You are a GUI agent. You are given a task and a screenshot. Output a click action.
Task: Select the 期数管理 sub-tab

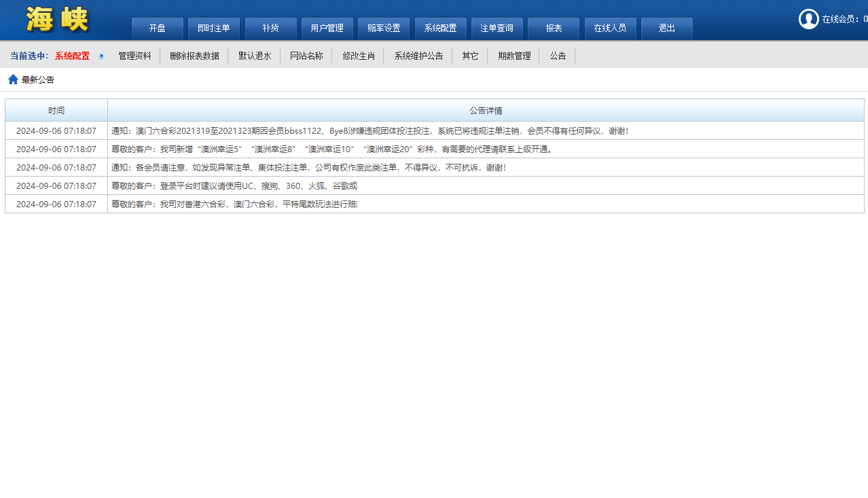tap(514, 56)
